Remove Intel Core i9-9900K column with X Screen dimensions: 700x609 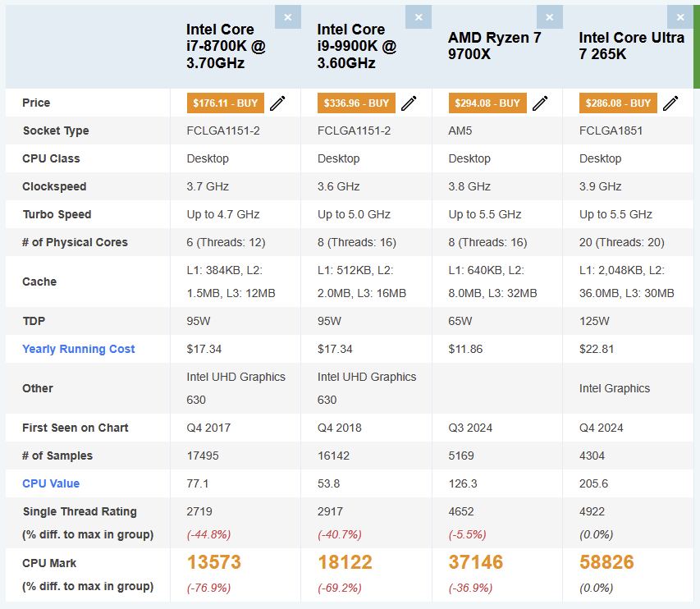point(419,17)
